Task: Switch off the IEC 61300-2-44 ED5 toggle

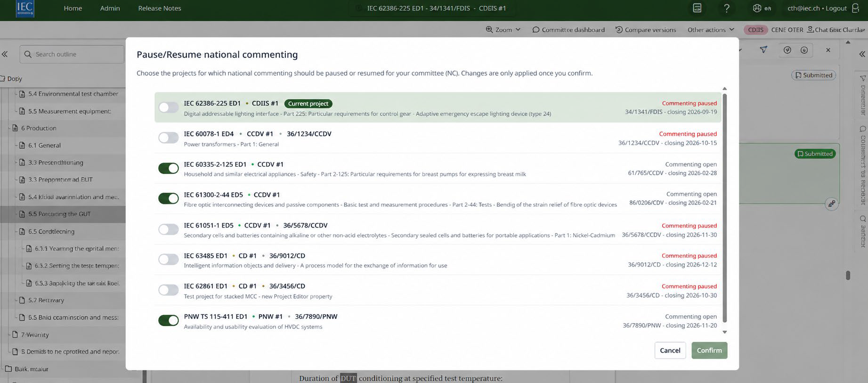Action: [x=168, y=198]
